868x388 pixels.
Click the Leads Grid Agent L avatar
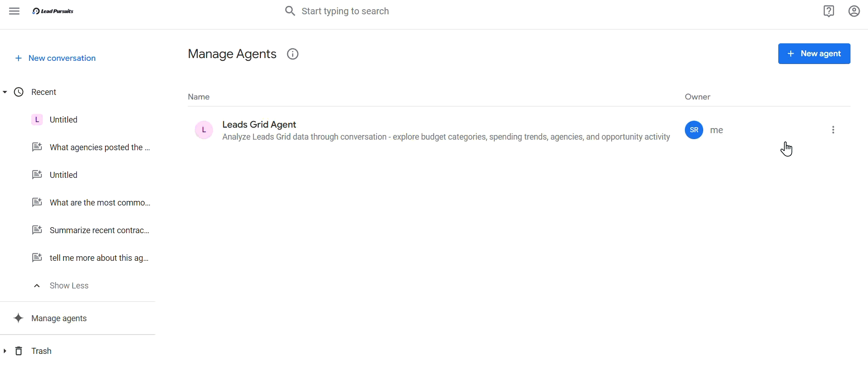click(x=204, y=130)
